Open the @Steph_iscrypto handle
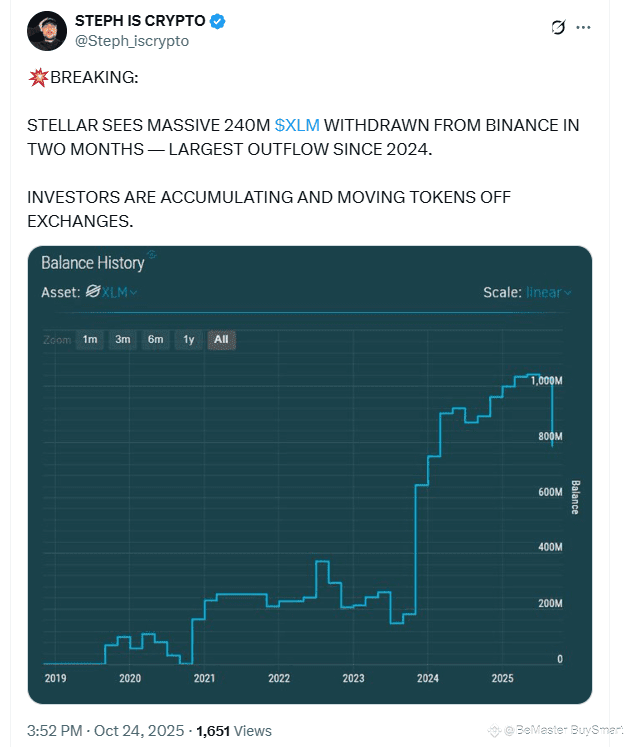The height and width of the screenshot is (747, 631). 131,41
